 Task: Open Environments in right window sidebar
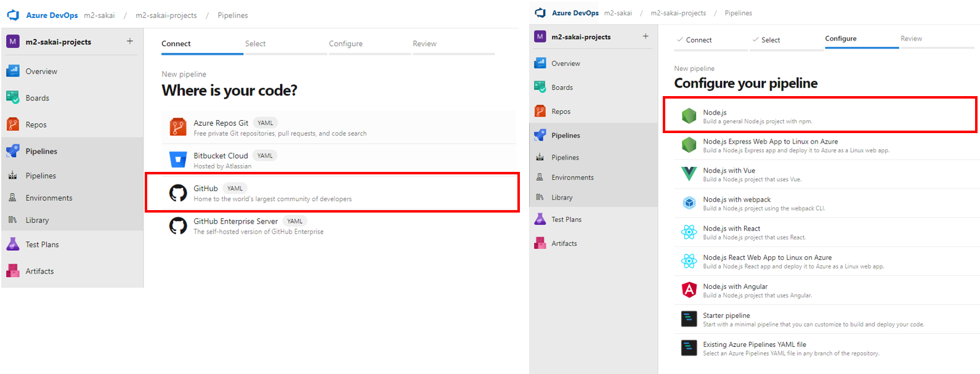593,177
